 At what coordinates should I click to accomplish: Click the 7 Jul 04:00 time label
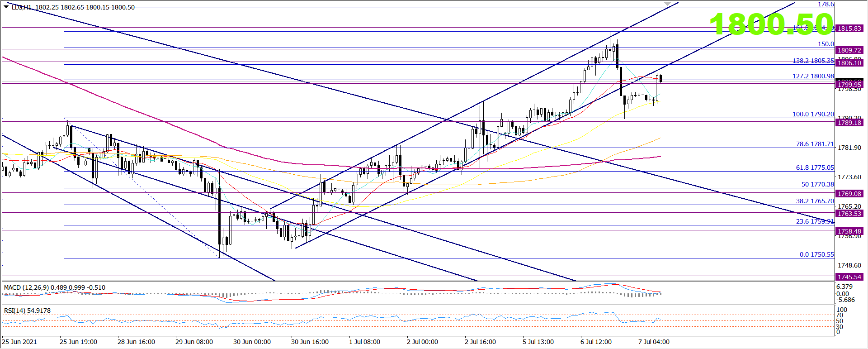pyautogui.click(x=654, y=342)
